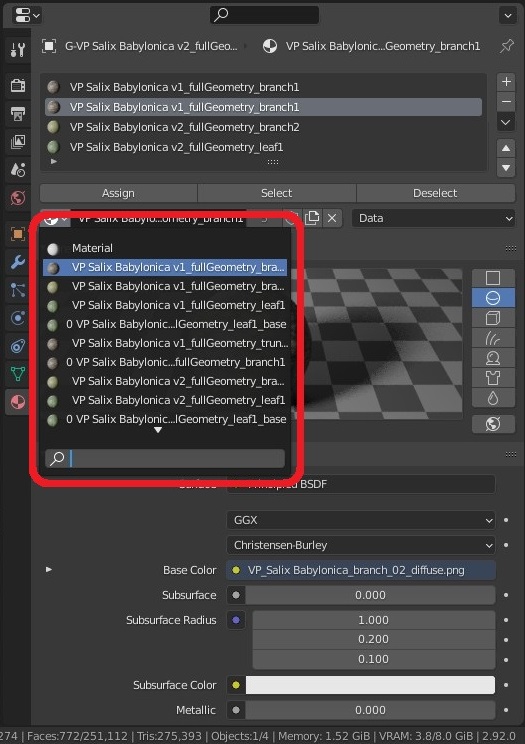525x744 pixels.
Task: Move material slot up in list
Action: click(506, 148)
